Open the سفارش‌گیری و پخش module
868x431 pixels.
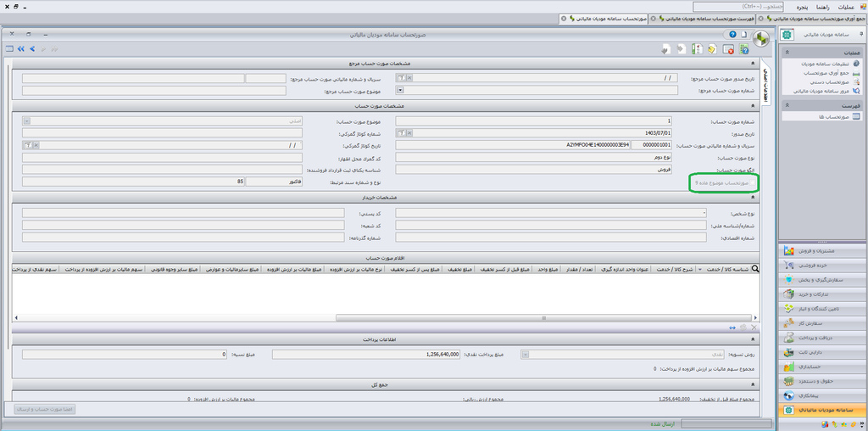coord(822,280)
